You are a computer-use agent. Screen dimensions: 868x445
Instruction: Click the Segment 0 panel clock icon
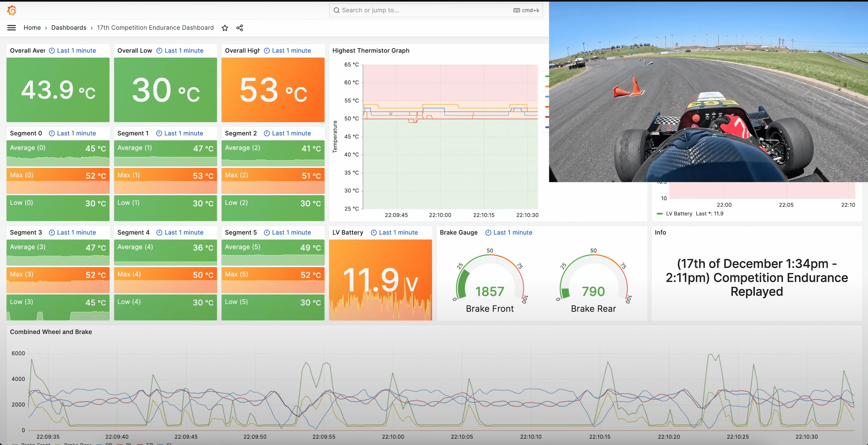coord(52,133)
